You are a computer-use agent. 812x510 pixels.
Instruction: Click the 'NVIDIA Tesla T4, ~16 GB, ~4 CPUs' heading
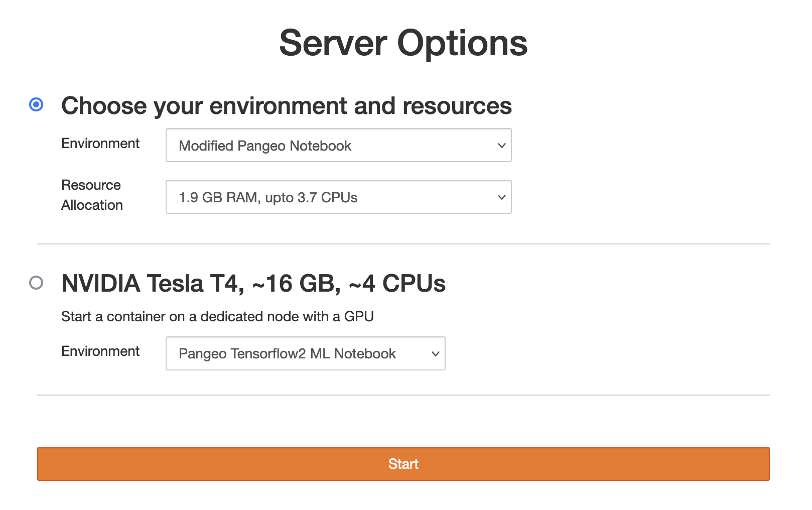click(253, 284)
